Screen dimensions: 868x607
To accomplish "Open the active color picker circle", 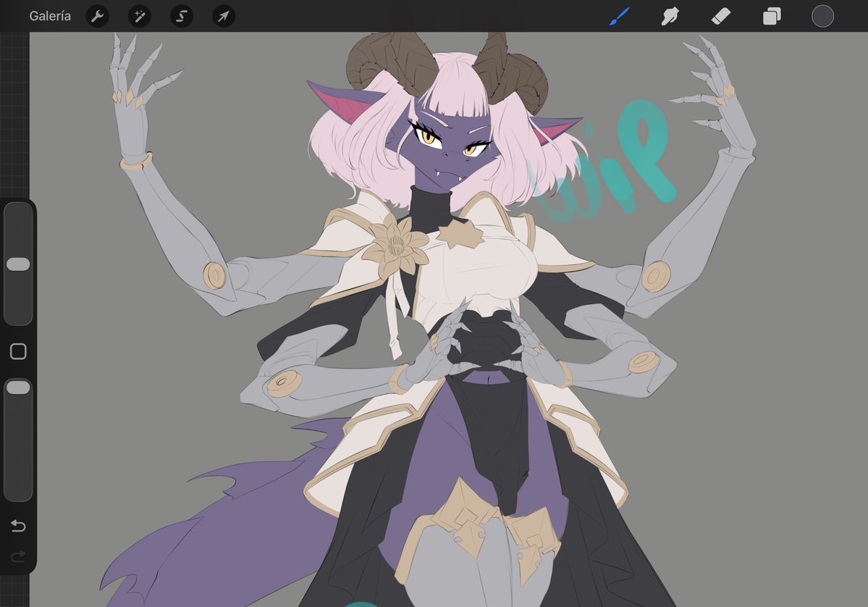I will [822, 16].
